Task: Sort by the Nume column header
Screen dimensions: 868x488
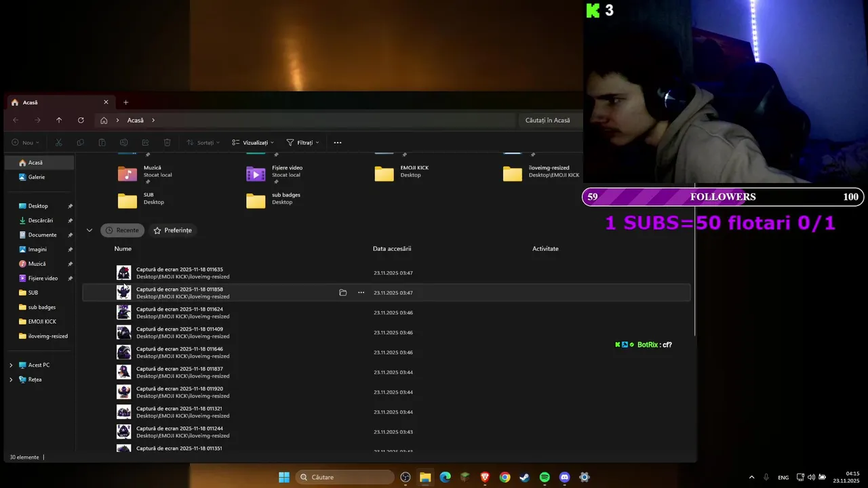Action: pyautogui.click(x=123, y=249)
